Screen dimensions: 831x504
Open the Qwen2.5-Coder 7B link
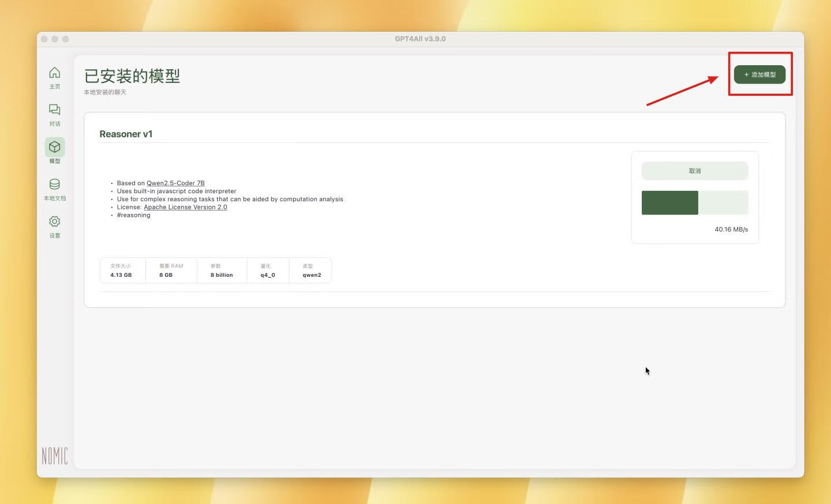click(175, 183)
